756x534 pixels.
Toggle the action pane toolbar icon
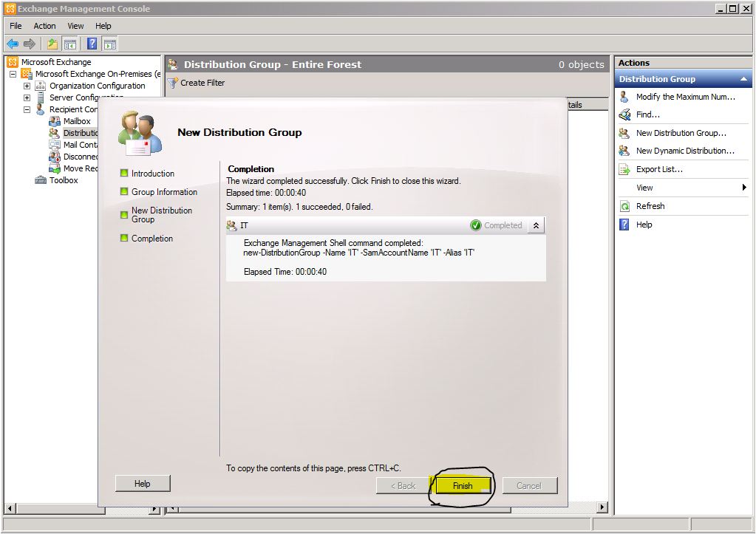coord(110,44)
